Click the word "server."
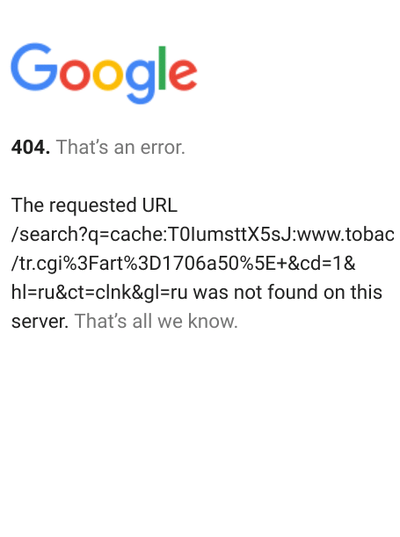 (x=40, y=322)
